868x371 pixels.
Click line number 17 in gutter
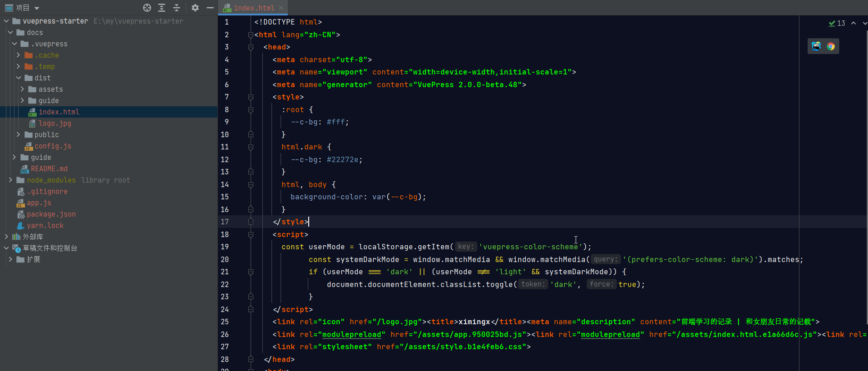click(x=225, y=222)
